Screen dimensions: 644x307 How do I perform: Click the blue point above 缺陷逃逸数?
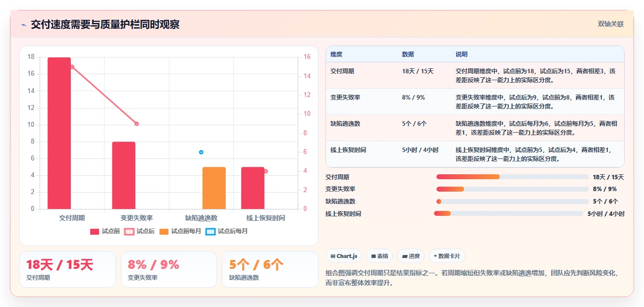click(x=201, y=152)
